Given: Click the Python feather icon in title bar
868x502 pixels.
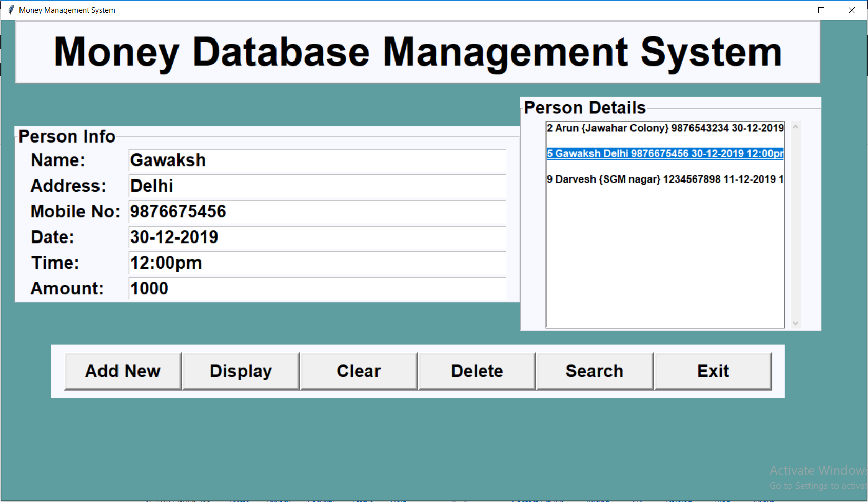Looking at the screenshot, I should tap(10, 10).
